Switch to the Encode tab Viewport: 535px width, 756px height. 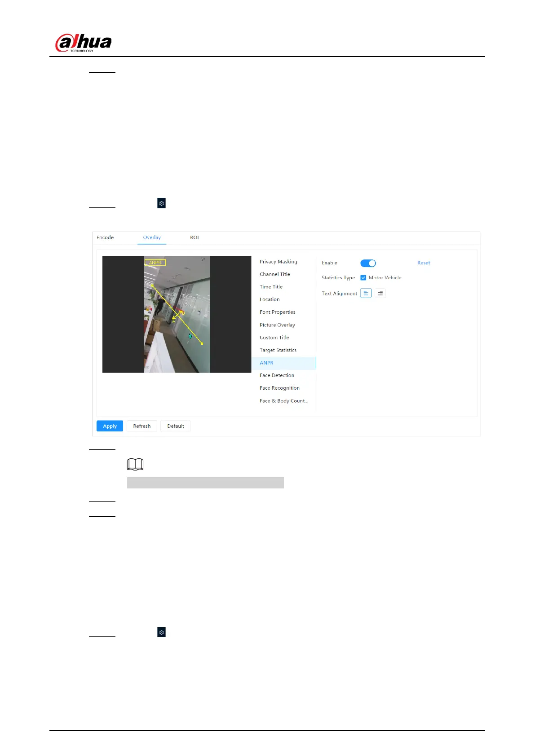tap(105, 237)
